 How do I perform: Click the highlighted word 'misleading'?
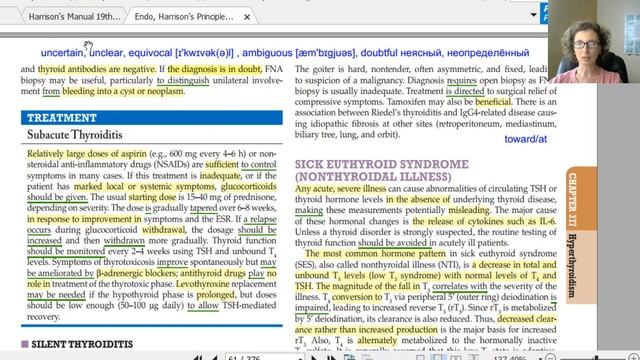click(469, 210)
